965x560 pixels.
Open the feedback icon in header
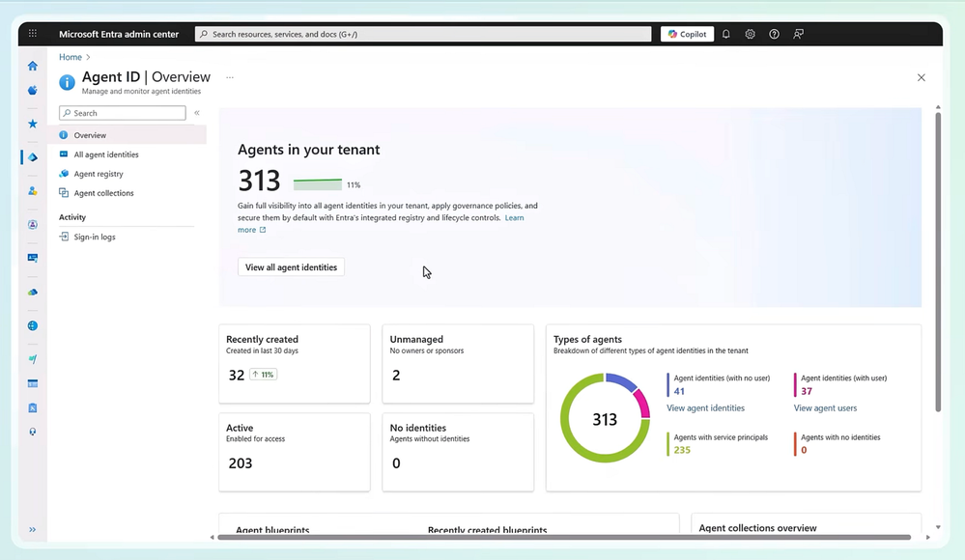(798, 34)
